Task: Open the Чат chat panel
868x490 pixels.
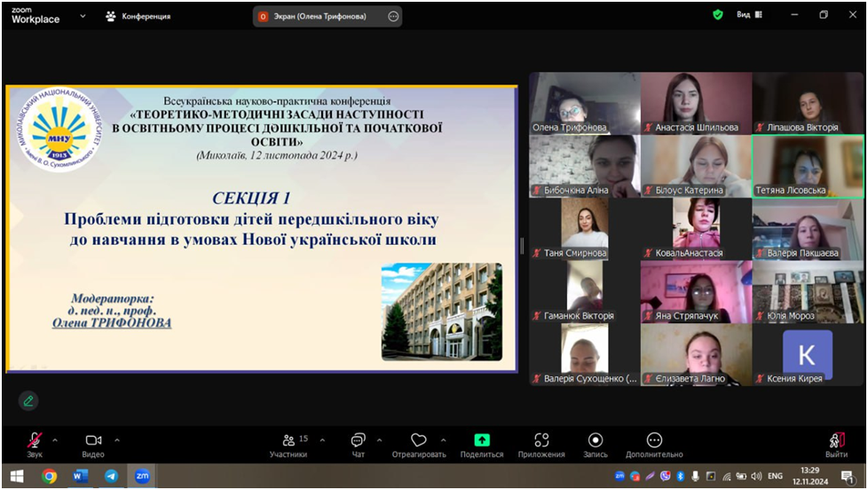Action: point(358,441)
